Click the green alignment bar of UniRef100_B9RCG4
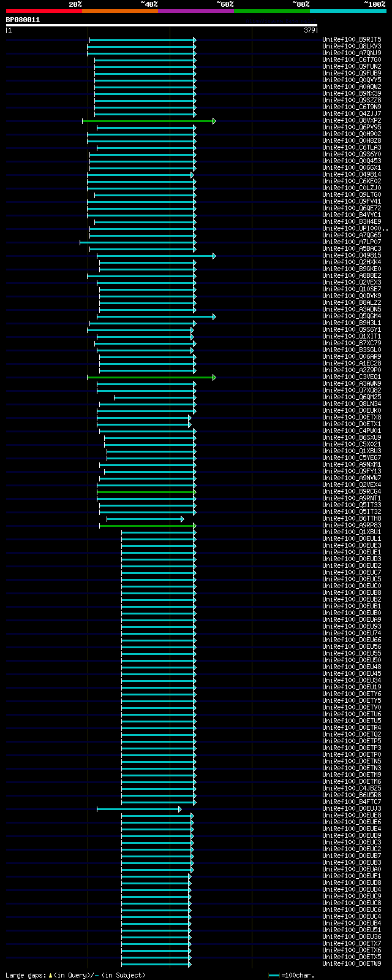The height and width of the screenshot is (980, 392). coord(146,492)
